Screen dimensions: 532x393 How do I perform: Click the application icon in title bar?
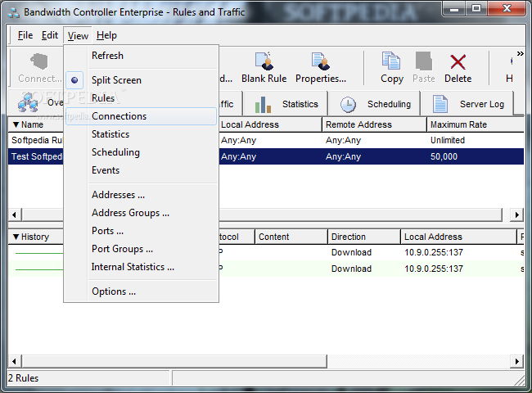point(14,12)
